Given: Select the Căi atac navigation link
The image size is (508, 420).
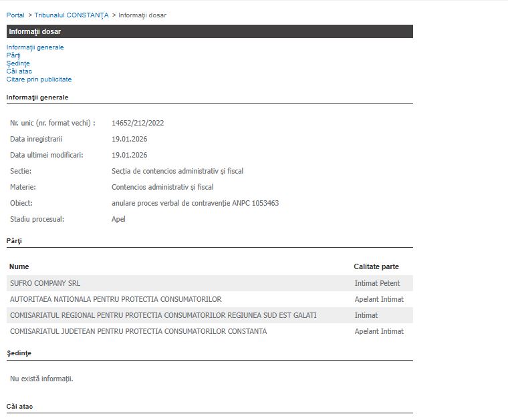Looking at the screenshot, I should tap(19, 71).
